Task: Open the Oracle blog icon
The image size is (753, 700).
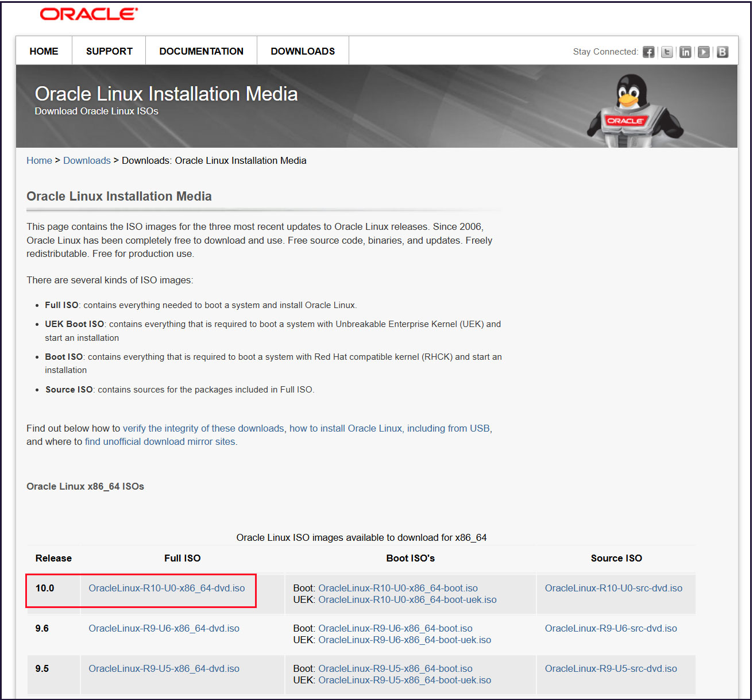Action: [x=723, y=52]
